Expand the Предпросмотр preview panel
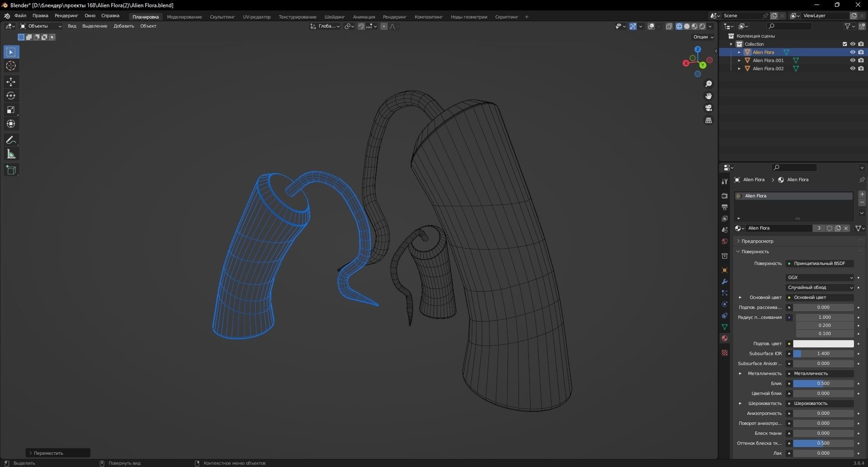 738,241
